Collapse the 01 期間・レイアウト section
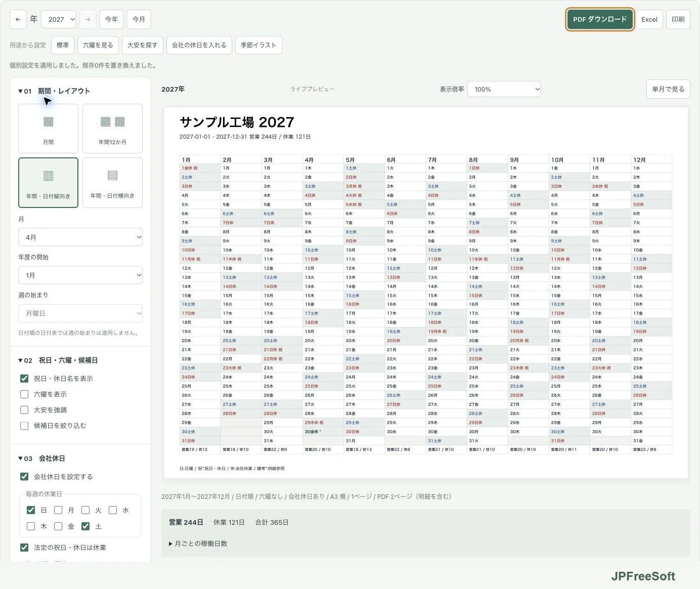700x589 pixels. 54,91
